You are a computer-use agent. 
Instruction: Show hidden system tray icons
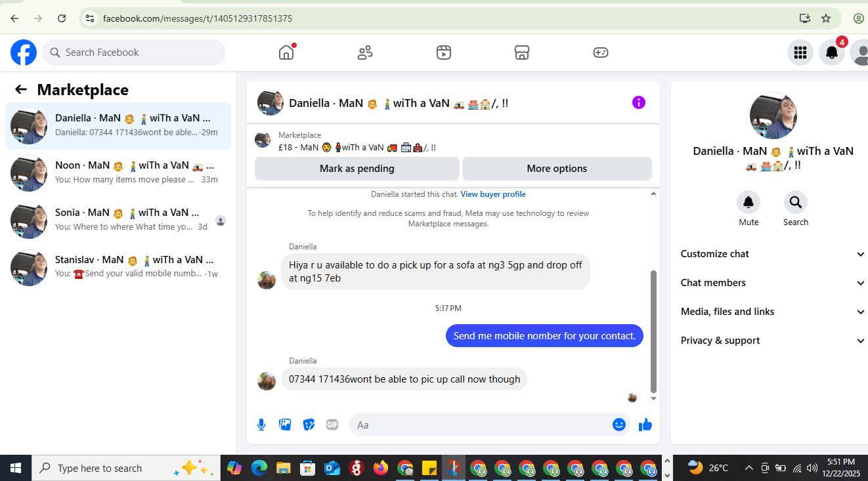point(749,468)
